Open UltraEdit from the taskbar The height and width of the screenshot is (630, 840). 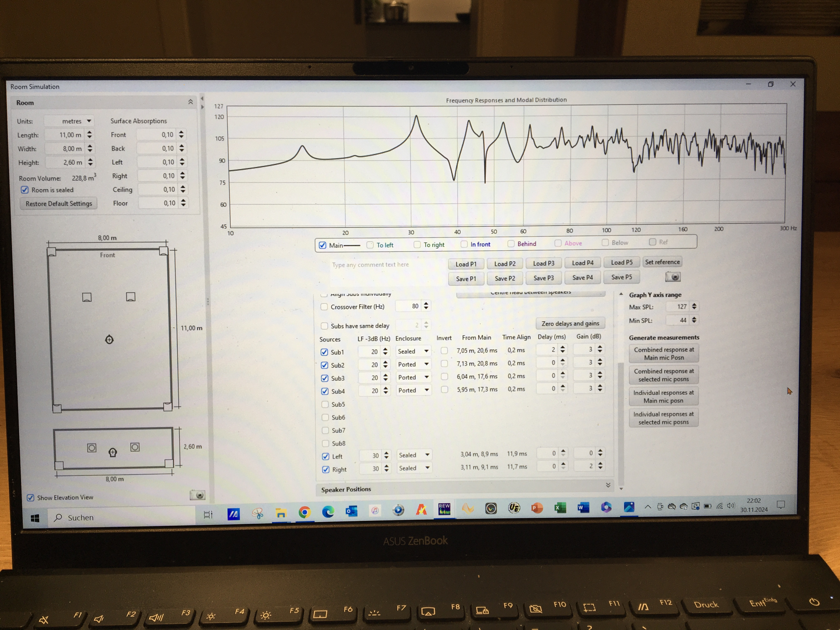[x=514, y=508]
